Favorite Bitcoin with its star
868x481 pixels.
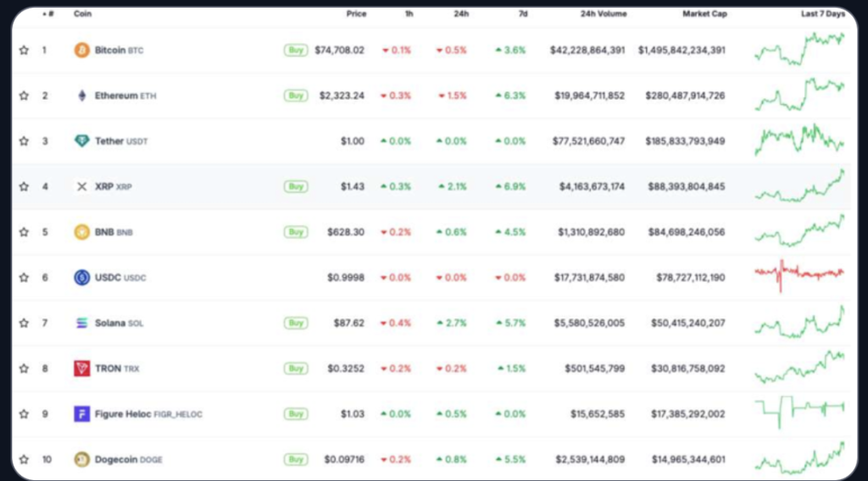point(24,50)
